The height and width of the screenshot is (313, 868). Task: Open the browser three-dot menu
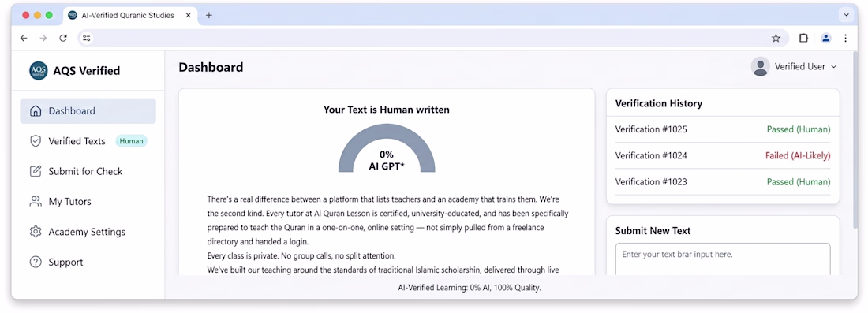[845, 38]
